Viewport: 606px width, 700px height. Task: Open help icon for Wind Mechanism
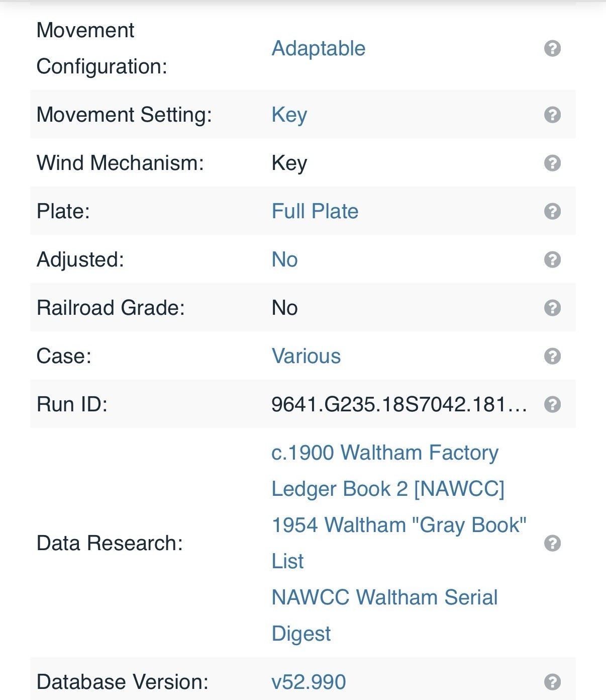552,163
